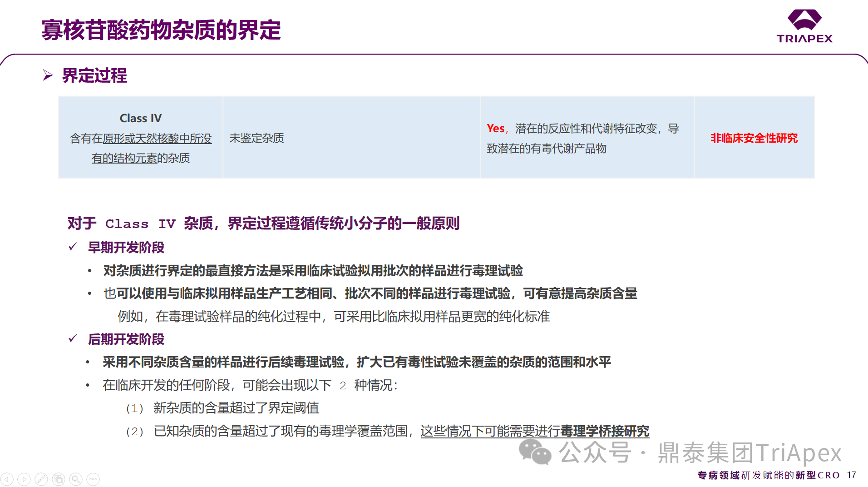Click the slide number 17
The image size is (868, 487).
coord(851,475)
